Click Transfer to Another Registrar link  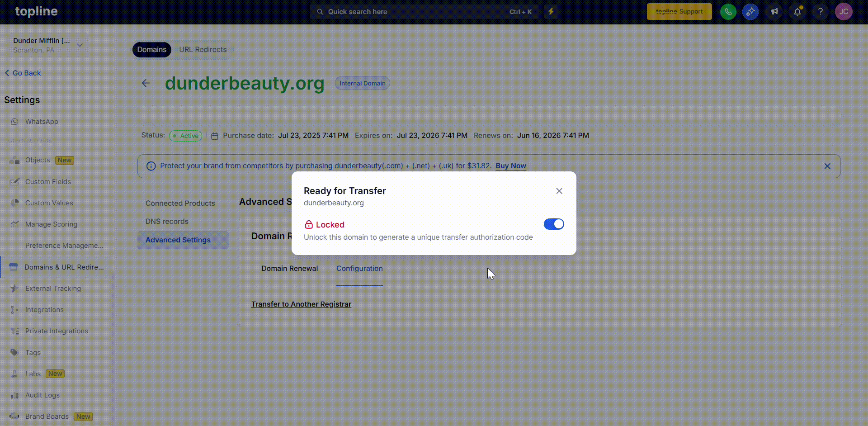tap(302, 304)
